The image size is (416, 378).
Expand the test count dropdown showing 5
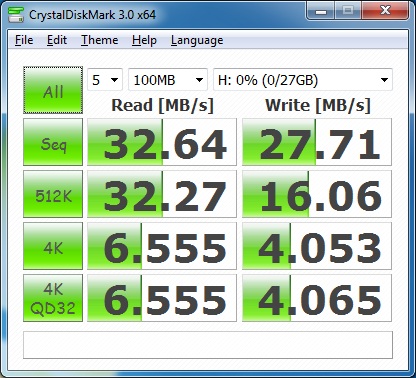pos(105,80)
